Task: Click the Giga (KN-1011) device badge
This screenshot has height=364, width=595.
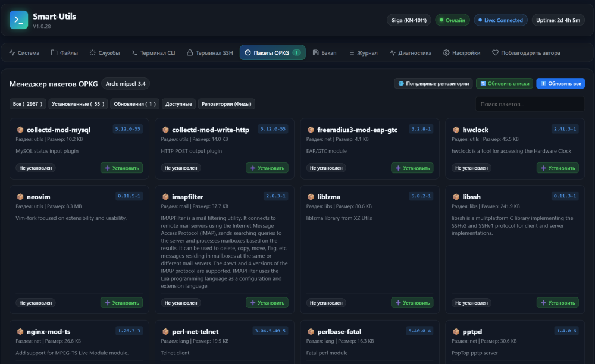Action: [409, 20]
